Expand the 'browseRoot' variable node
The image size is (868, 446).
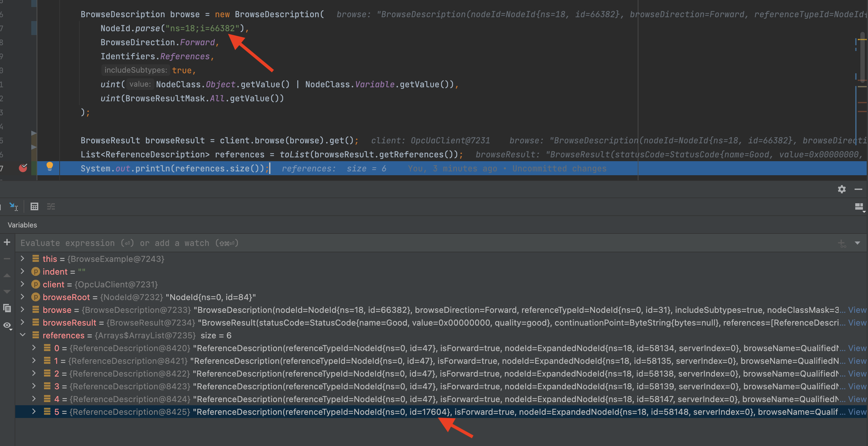click(23, 297)
